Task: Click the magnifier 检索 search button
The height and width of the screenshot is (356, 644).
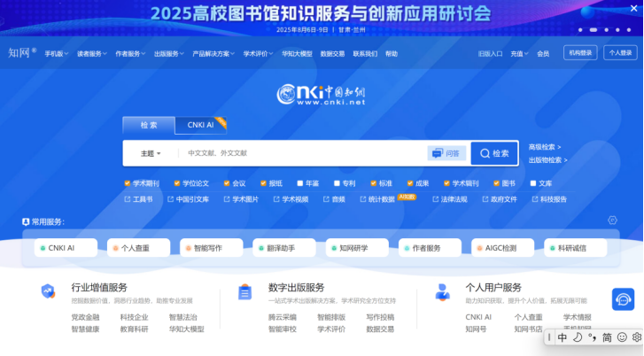Action: [494, 153]
